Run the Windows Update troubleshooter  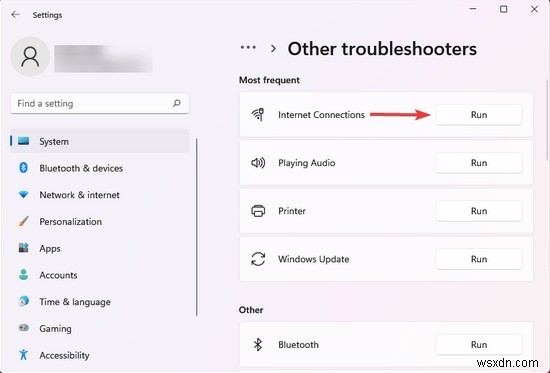click(x=479, y=259)
